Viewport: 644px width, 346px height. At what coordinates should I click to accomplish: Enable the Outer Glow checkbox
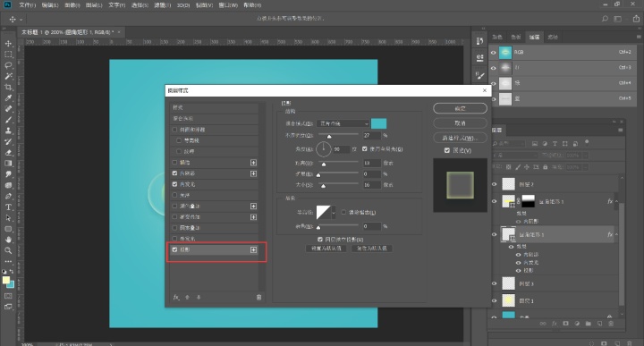(174, 239)
